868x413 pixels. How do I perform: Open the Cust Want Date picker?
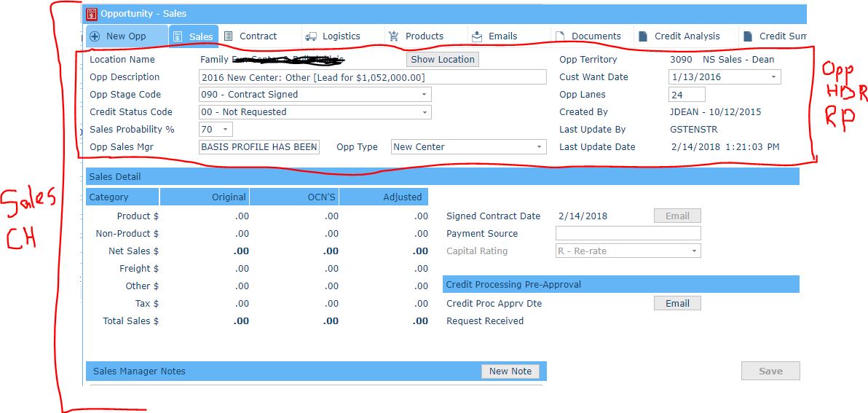(x=773, y=77)
